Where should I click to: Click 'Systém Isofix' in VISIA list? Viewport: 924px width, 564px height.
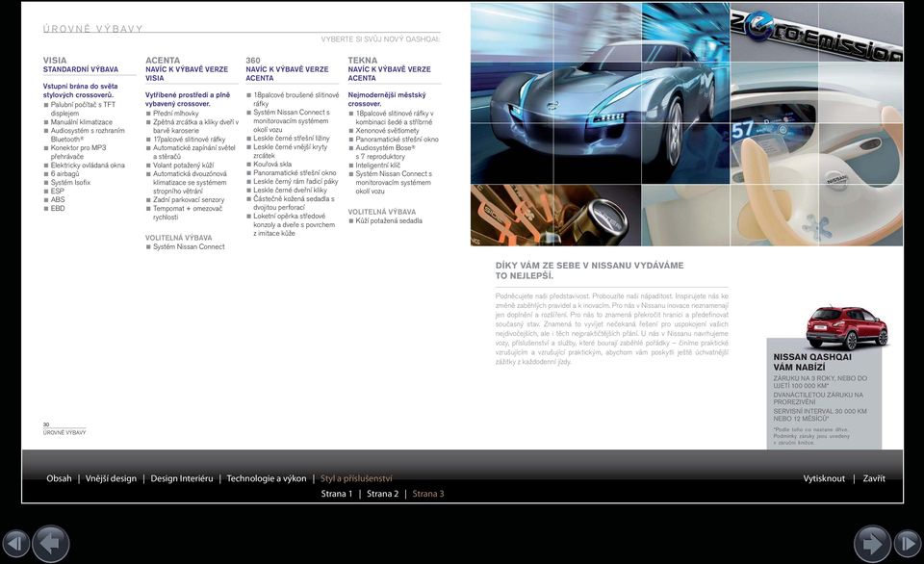pos(70,183)
